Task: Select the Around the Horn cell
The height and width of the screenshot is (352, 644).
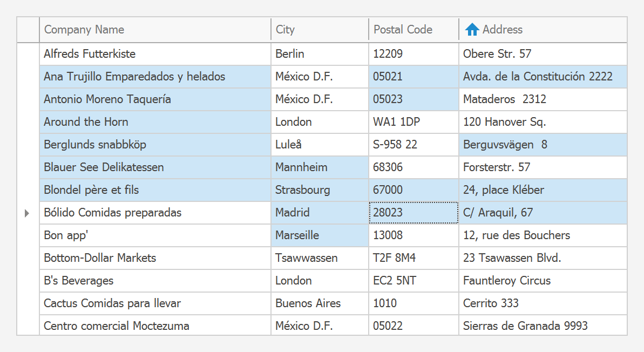Action: (x=86, y=122)
